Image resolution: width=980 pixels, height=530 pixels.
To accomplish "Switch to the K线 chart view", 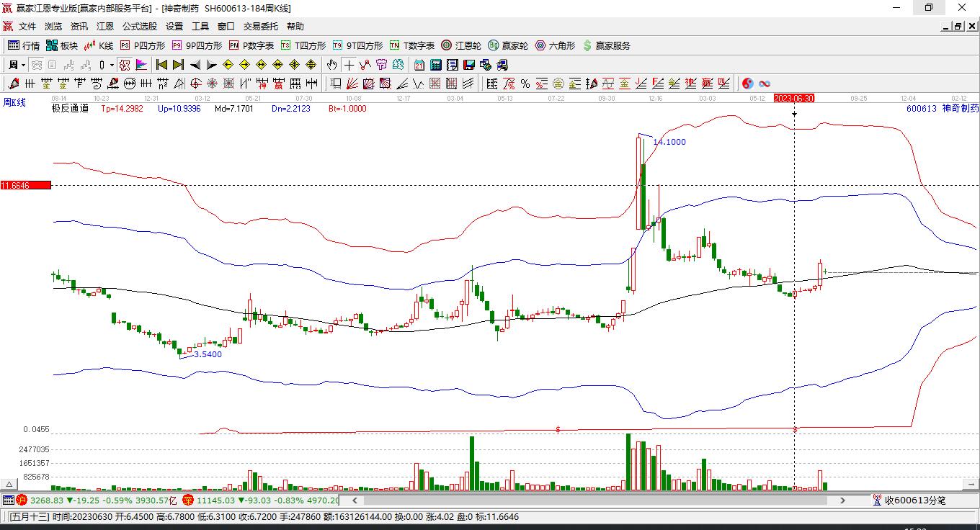I will pos(99,45).
